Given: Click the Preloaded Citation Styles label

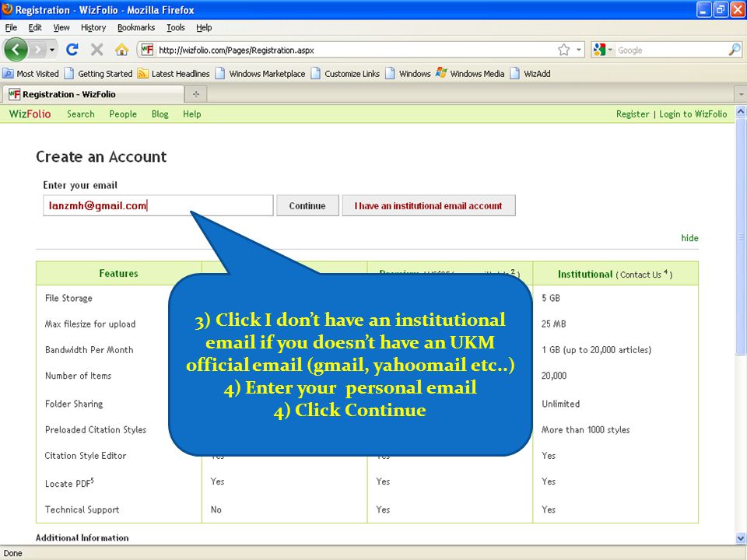Looking at the screenshot, I should (x=95, y=429).
